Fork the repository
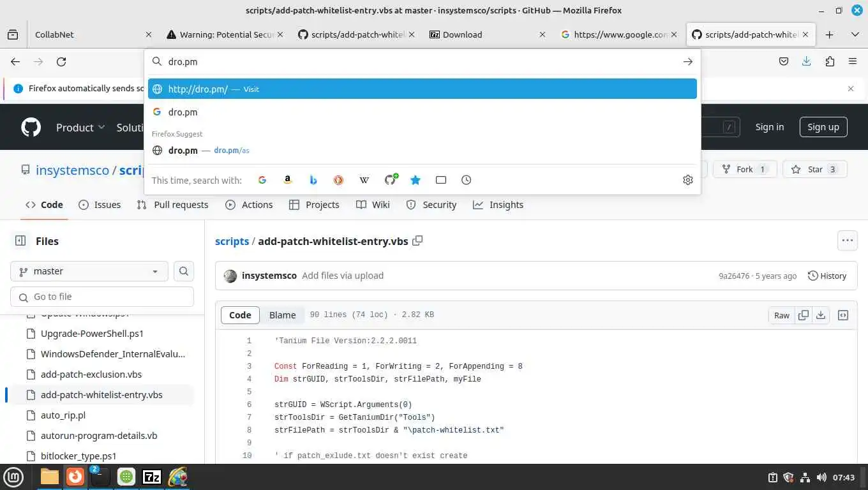 [x=745, y=169]
